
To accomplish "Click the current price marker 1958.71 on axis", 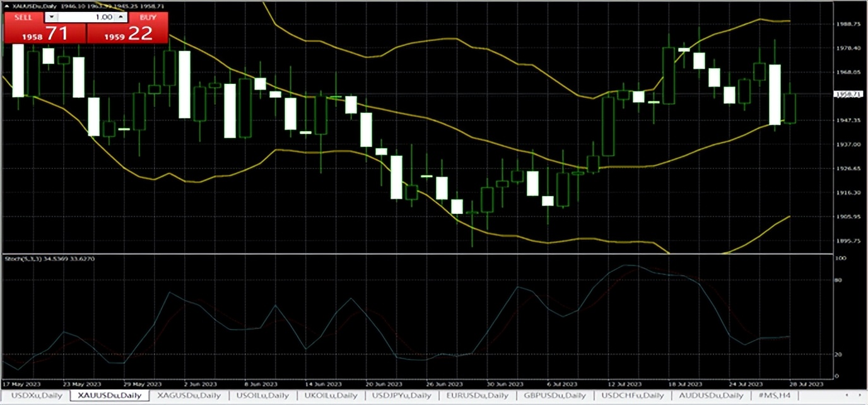I will 849,94.
